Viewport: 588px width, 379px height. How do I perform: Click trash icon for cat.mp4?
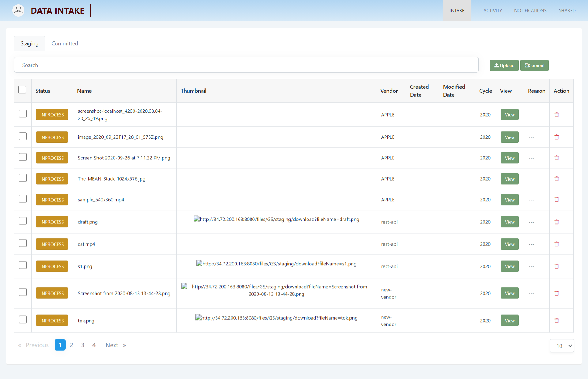(x=556, y=244)
